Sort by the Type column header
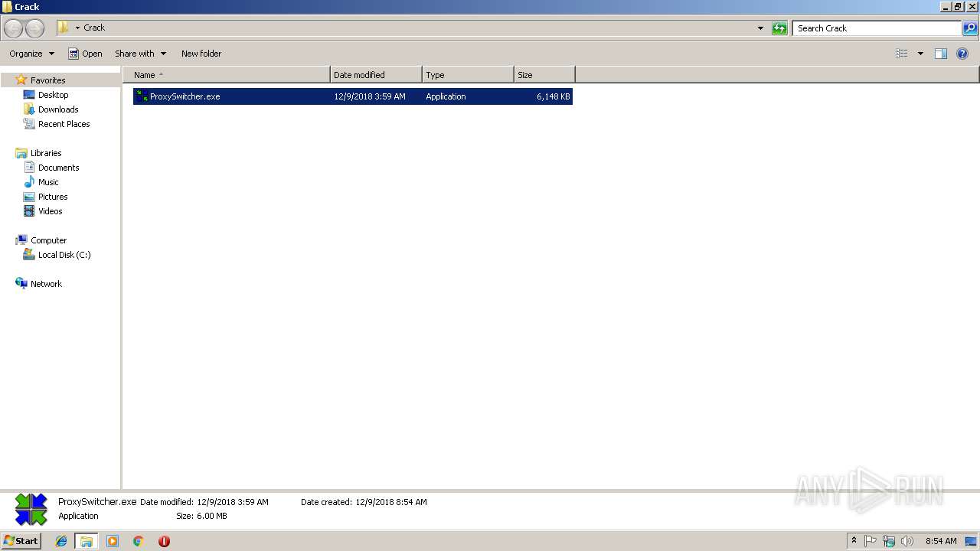 click(x=468, y=75)
